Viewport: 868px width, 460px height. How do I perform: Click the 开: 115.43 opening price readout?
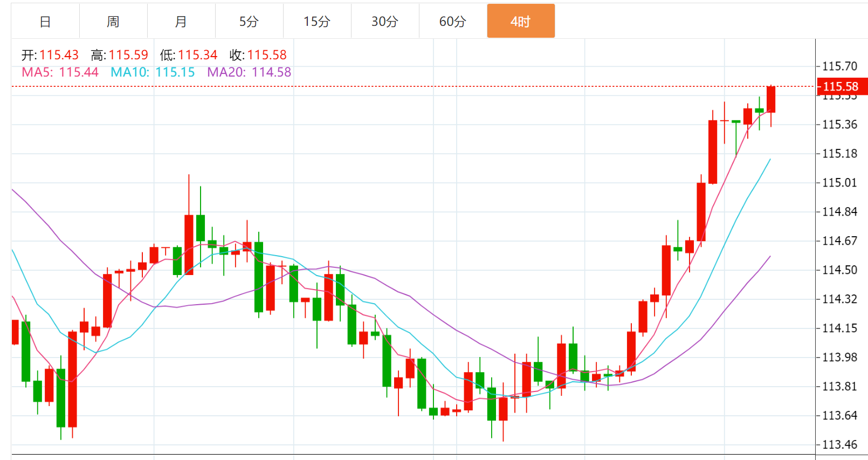pos(50,55)
